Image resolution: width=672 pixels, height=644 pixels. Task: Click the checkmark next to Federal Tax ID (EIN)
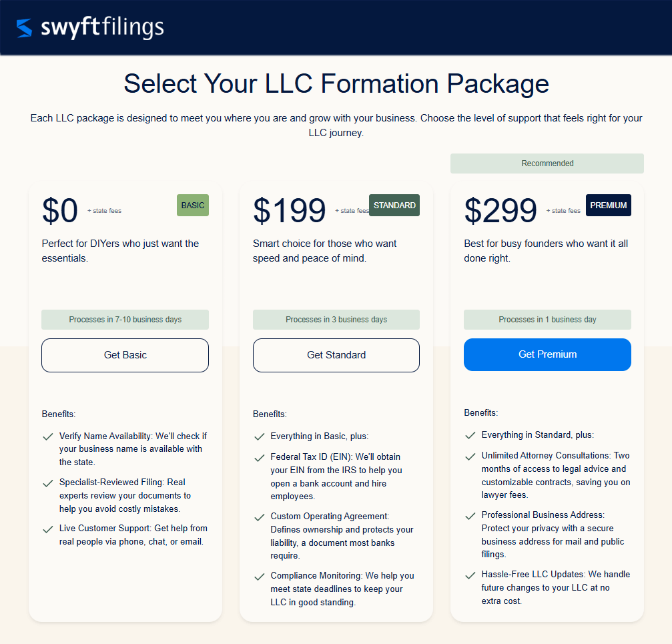tap(259, 457)
